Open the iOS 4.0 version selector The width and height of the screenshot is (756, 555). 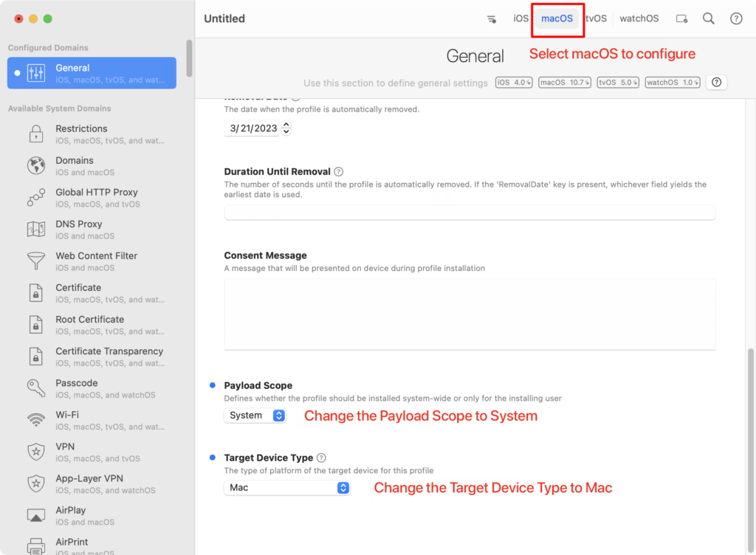514,83
